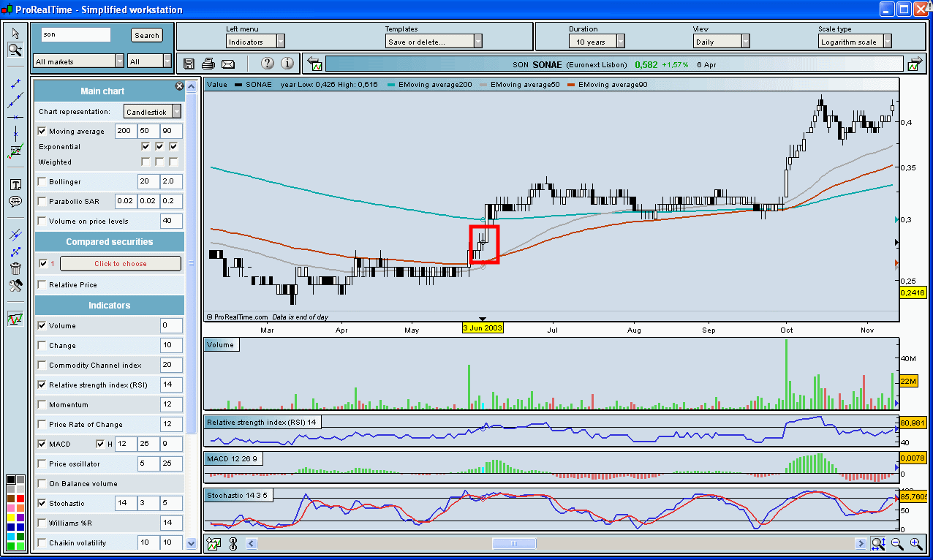The height and width of the screenshot is (560, 933).
Task: Click the settings panel scroll-down arrow
Action: click(x=192, y=543)
